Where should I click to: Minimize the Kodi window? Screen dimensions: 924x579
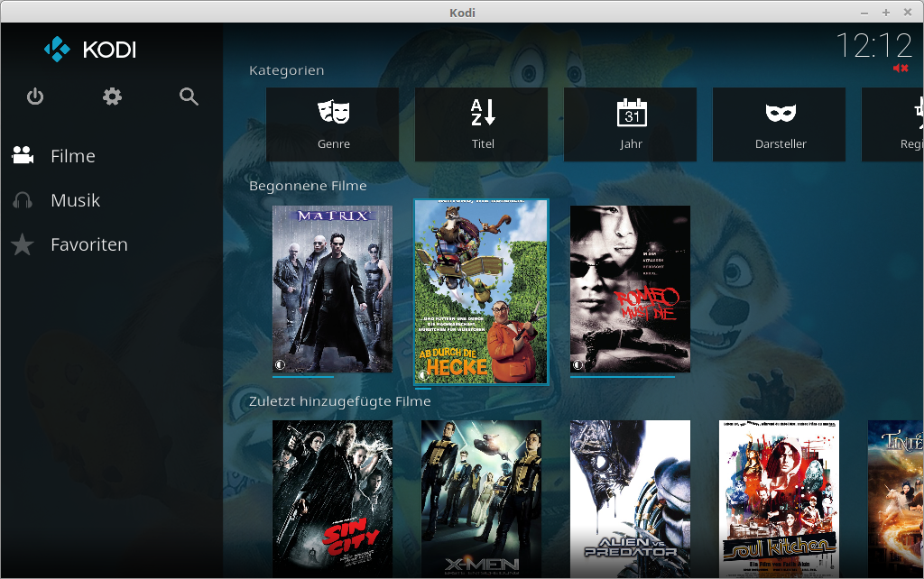(x=864, y=13)
